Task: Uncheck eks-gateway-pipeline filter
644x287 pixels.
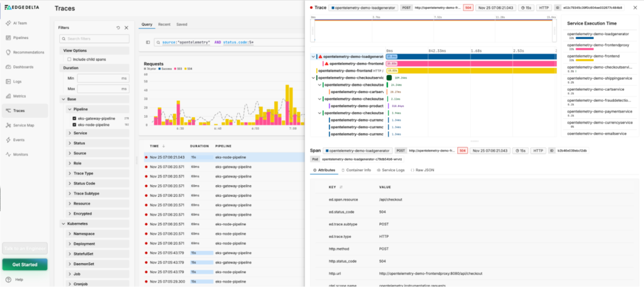Action: [x=74, y=118]
